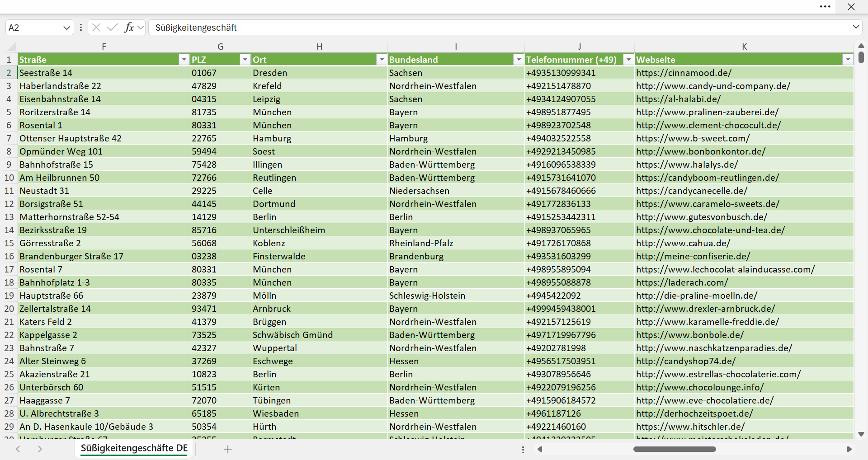Select cell with PLZ 47829

(x=221, y=86)
